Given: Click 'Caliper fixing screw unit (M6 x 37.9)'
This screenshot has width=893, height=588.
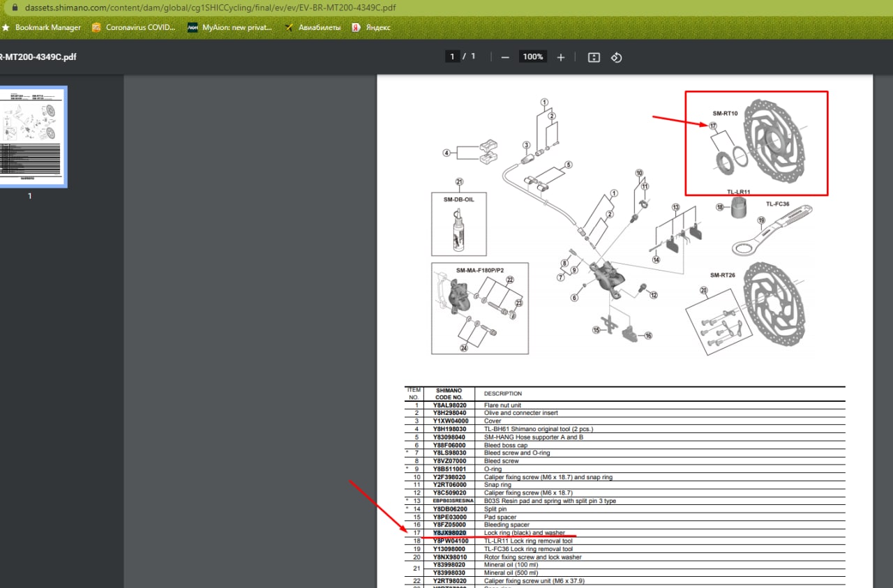Looking at the screenshot, I should click(x=534, y=581).
